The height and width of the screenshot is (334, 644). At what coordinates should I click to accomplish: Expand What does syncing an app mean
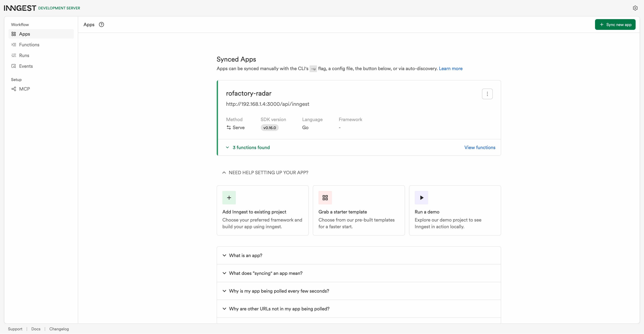click(x=359, y=273)
